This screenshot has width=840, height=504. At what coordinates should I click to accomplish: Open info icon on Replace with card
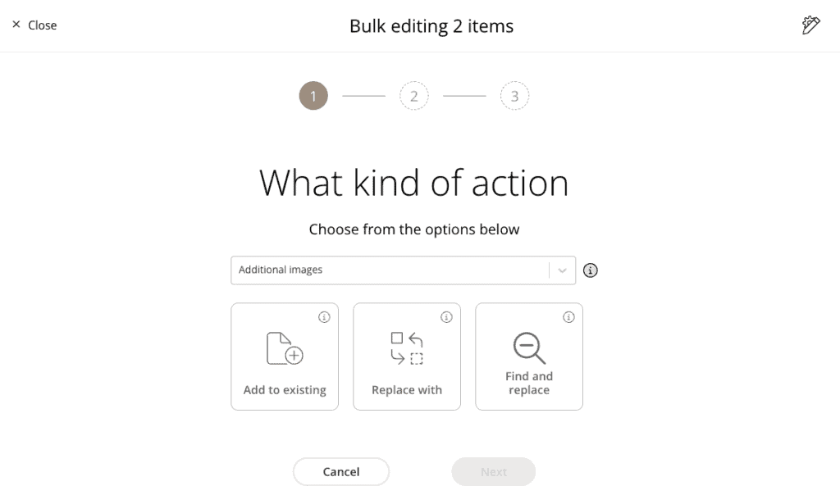446,317
